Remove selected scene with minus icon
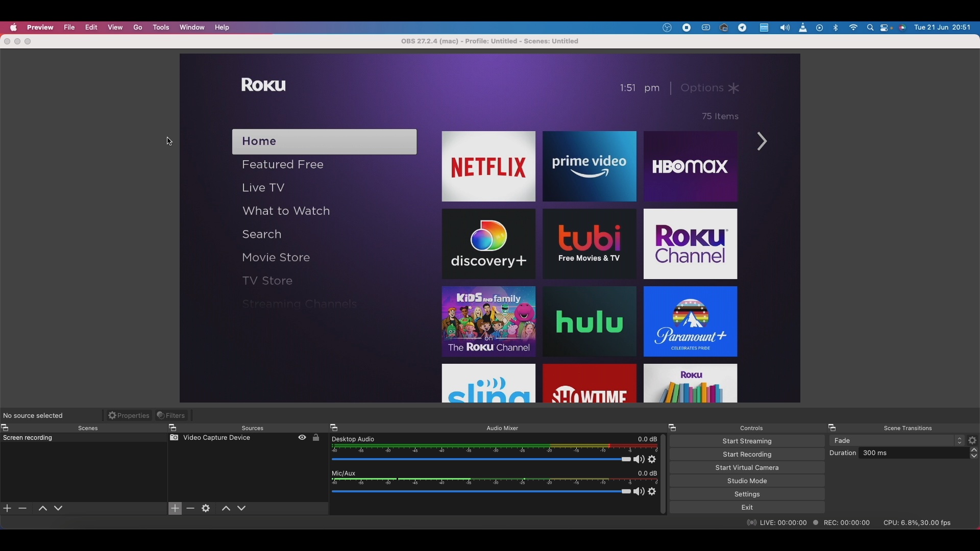This screenshot has height=551, width=980. pos(22,509)
